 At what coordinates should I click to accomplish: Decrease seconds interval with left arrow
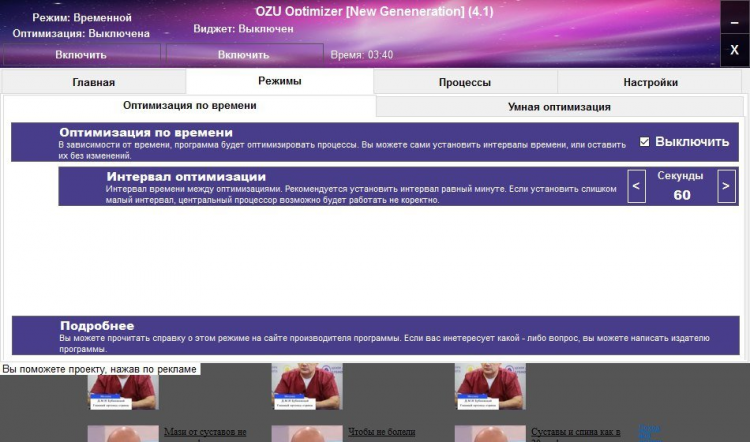[x=636, y=186]
